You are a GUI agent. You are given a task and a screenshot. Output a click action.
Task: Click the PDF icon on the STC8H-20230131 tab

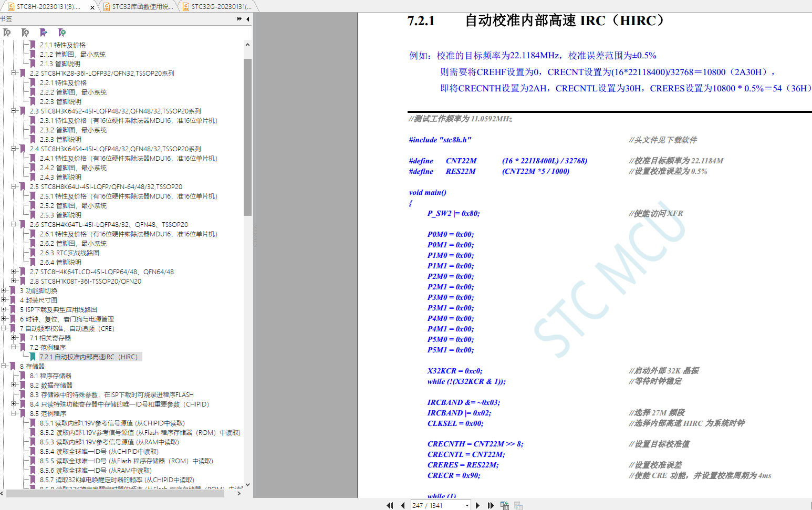(x=11, y=6)
